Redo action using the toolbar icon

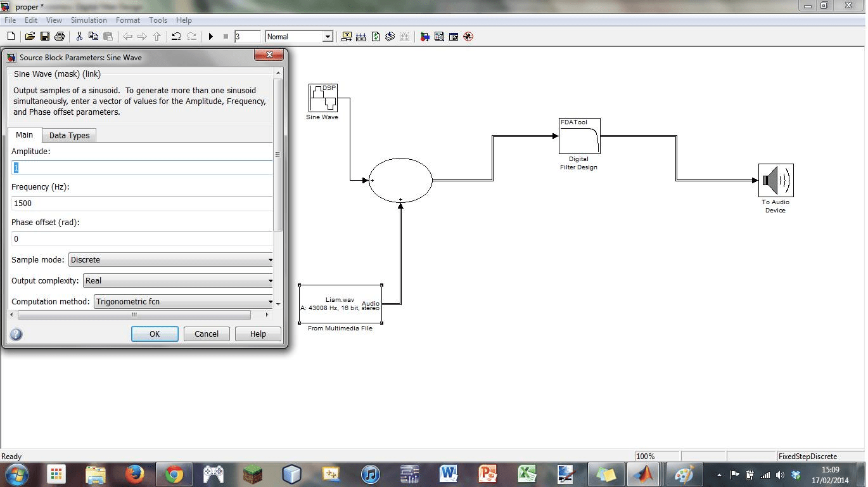191,37
